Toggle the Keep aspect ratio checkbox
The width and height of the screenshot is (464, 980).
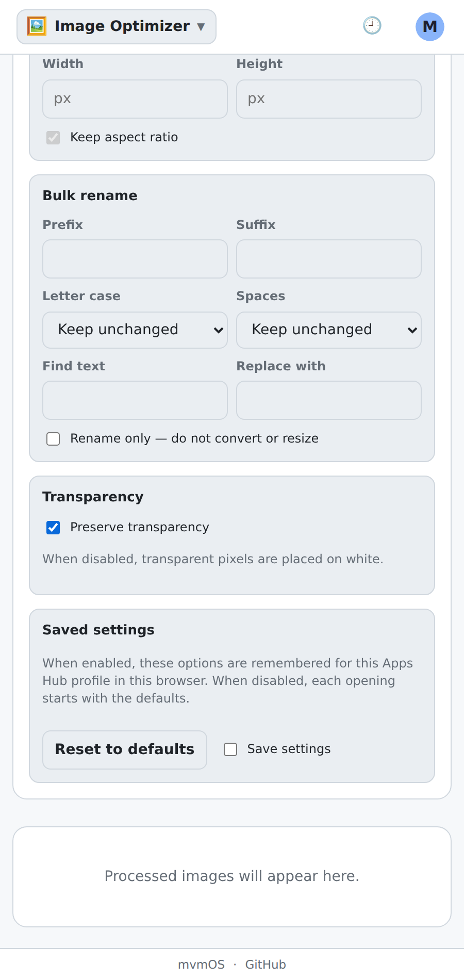(x=53, y=137)
